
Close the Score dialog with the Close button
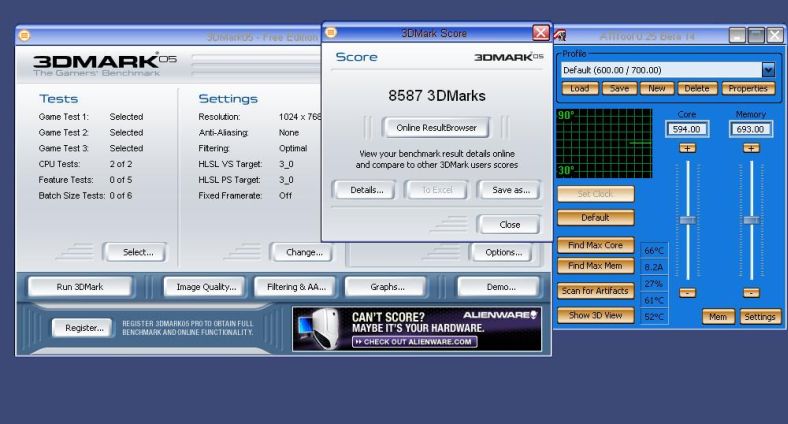coord(510,225)
